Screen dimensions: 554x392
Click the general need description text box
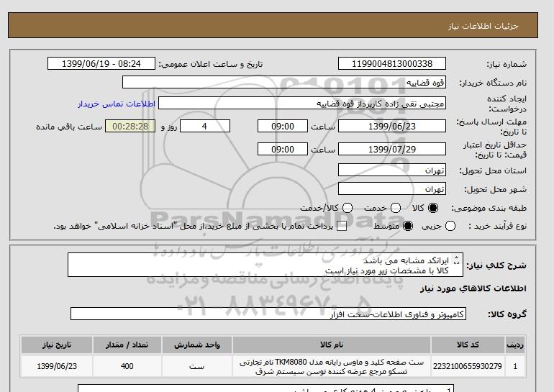pyautogui.click(x=265, y=265)
